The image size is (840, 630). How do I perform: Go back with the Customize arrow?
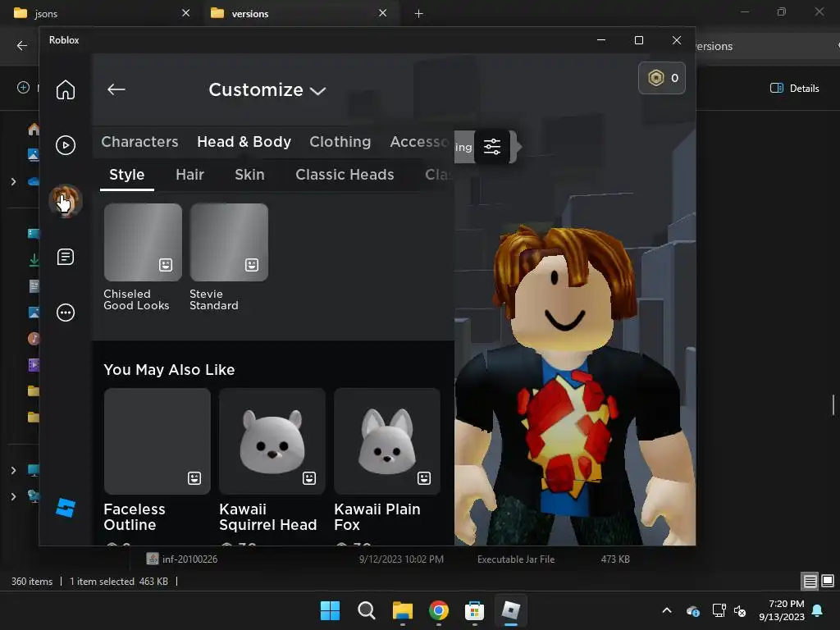(116, 89)
